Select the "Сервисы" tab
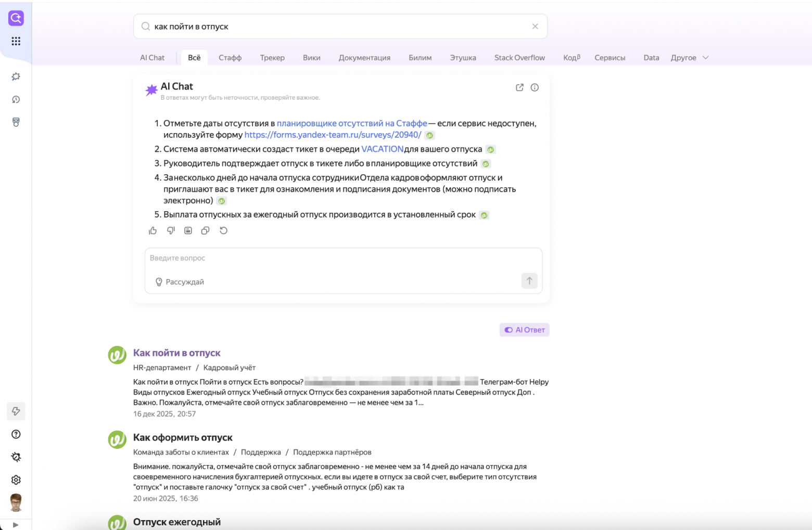 click(x=610, y=58)
